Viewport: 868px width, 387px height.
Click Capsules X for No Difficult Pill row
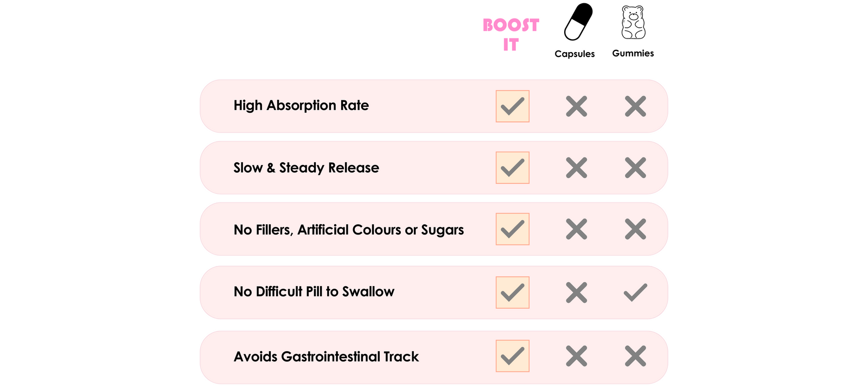tap(576, 293)
